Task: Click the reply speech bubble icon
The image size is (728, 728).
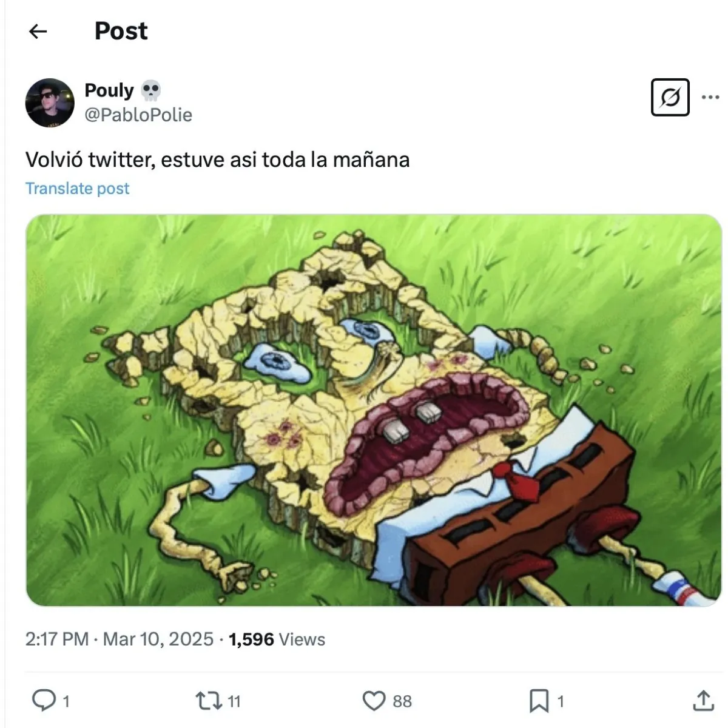Action: (x=43, y=701)
